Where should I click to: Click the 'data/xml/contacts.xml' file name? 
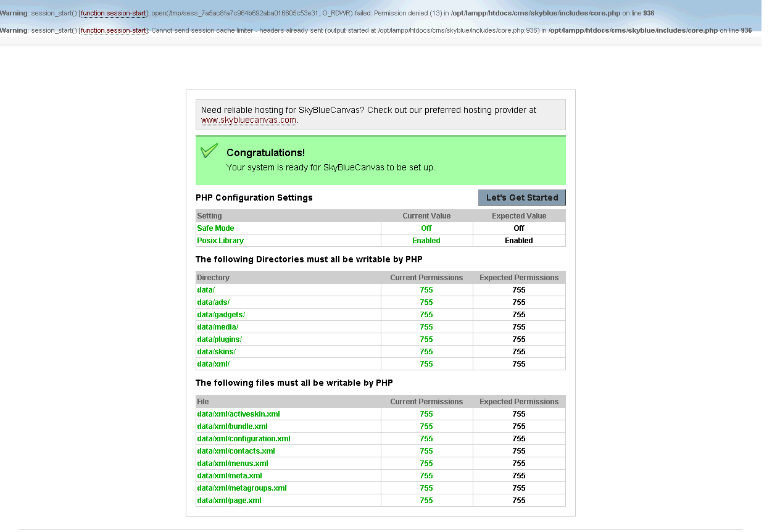236,451
